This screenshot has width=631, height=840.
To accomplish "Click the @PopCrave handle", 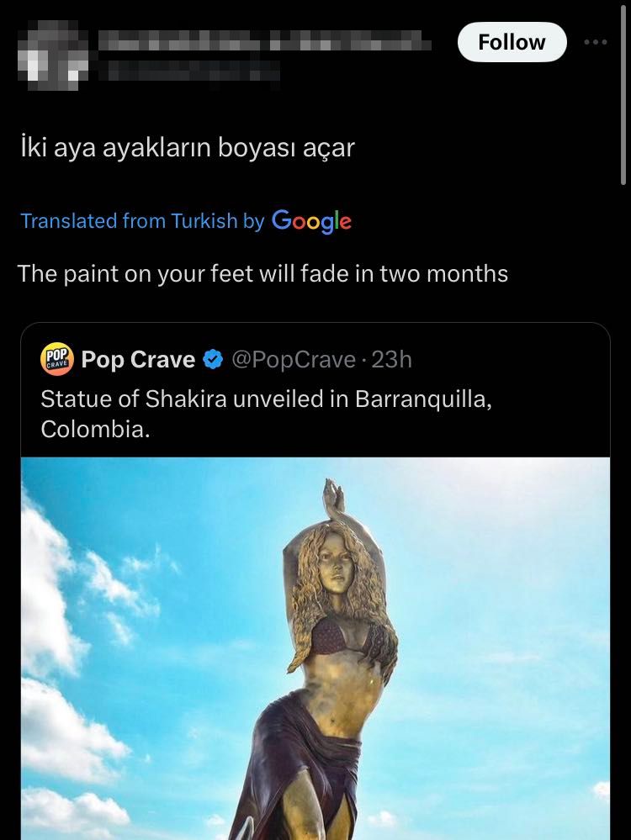I will 293,360.
